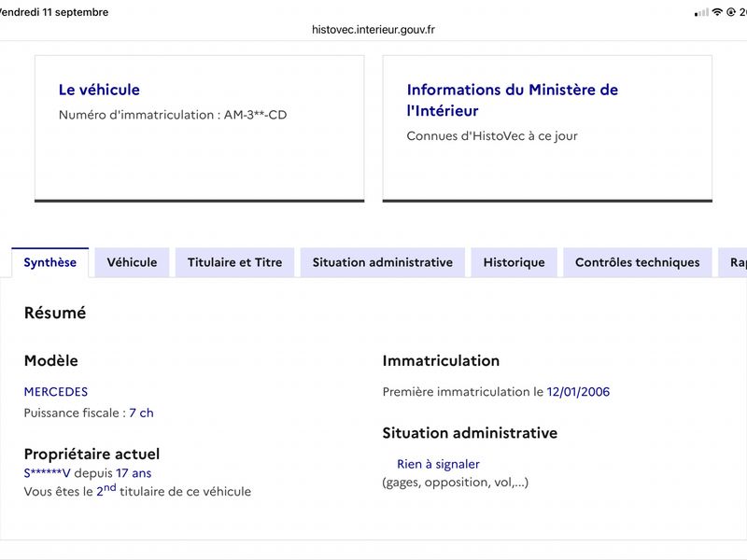Tap the orientation lock status icon

(731, 12)
